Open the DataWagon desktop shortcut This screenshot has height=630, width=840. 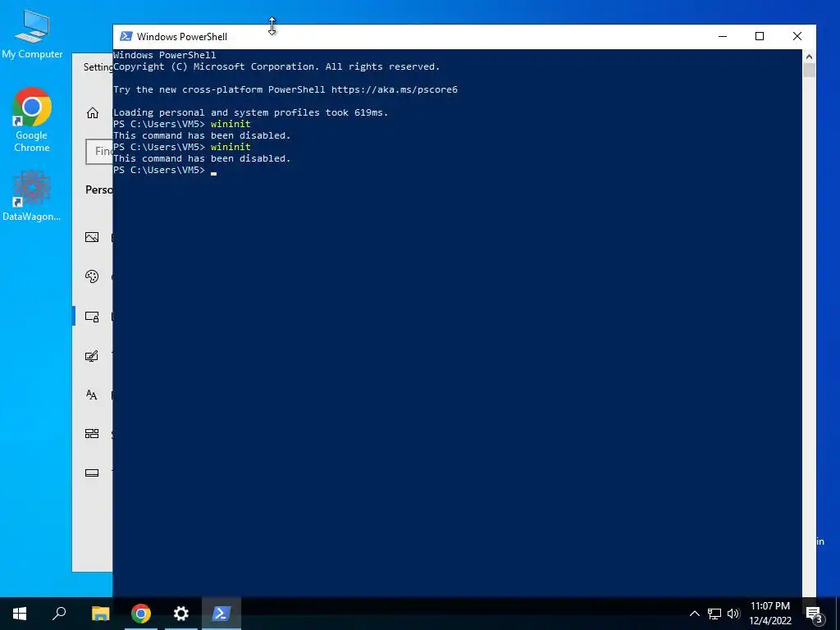(32, 196)
